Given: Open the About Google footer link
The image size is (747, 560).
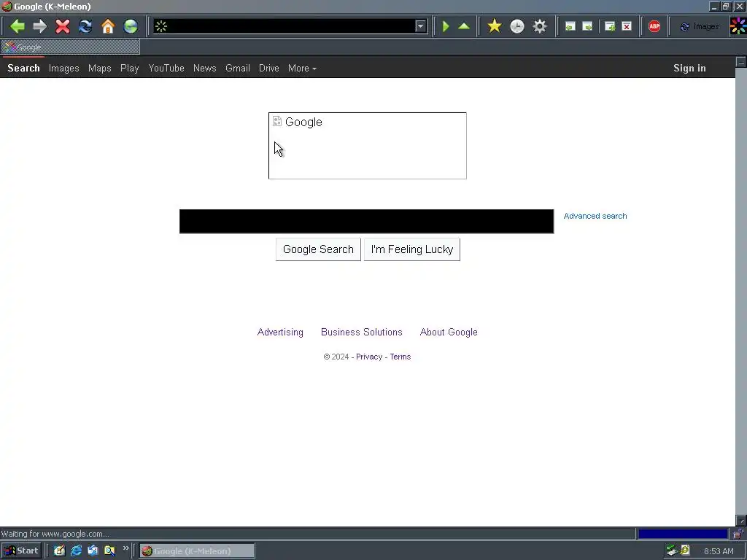Looking at the screenshot, I should pos(449,332).
